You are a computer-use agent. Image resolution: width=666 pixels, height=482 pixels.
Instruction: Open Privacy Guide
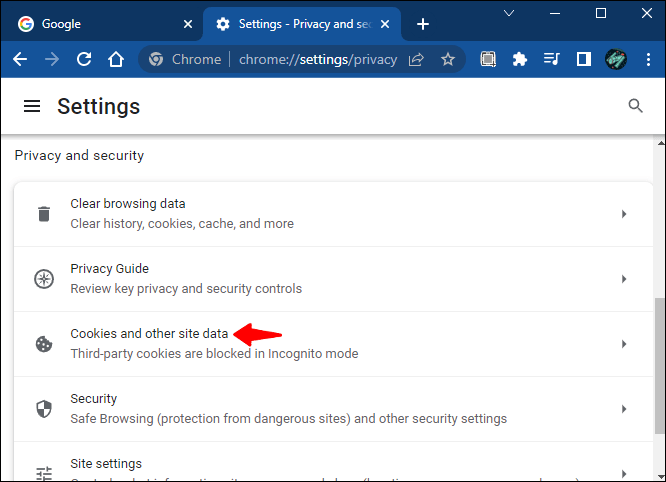point(333,279)
